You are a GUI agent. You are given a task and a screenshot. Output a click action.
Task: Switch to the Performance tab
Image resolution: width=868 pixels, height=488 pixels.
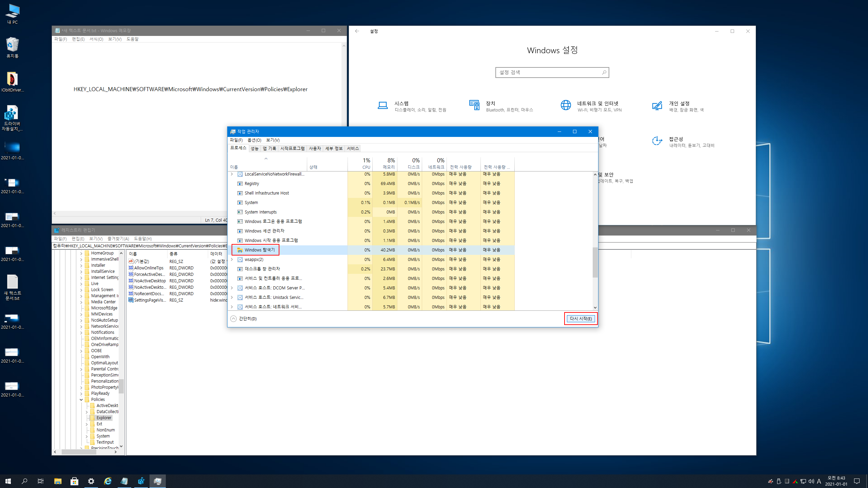point(254,148)
